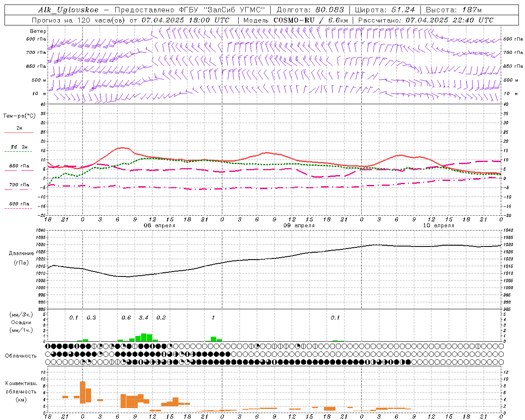Click the 'Давление' pressure panel label

[x=21, y=253]
